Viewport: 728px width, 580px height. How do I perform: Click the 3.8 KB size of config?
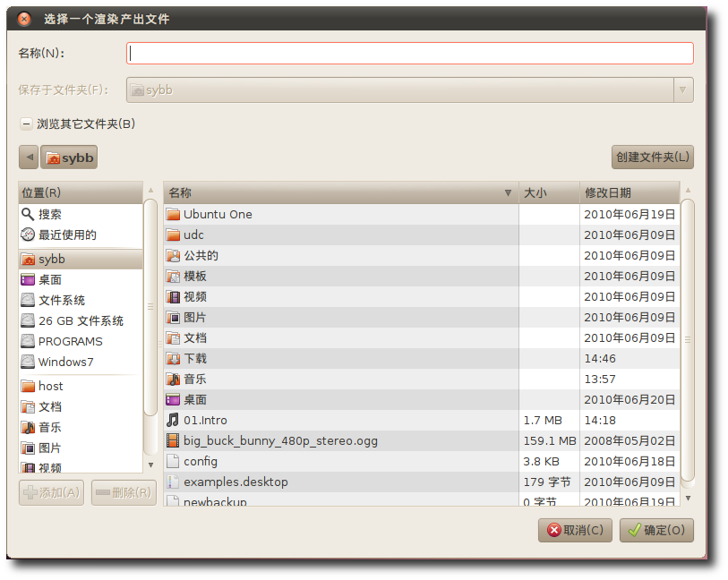(x=541, y=462)
